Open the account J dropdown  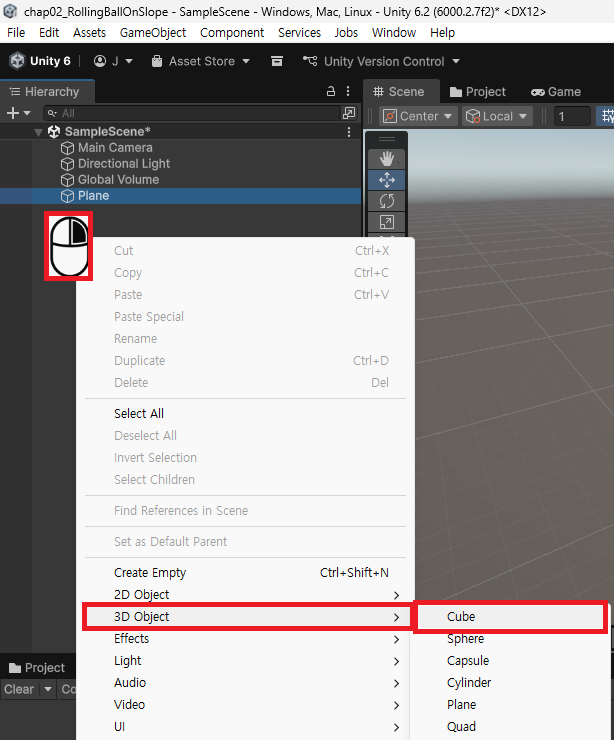(113, 61)
